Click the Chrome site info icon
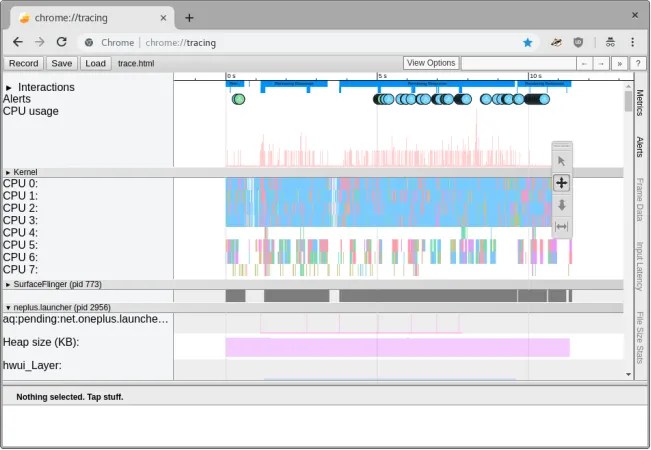Image resolution: width=651 pixels, height=450 pixels. [x=89, y=42]
